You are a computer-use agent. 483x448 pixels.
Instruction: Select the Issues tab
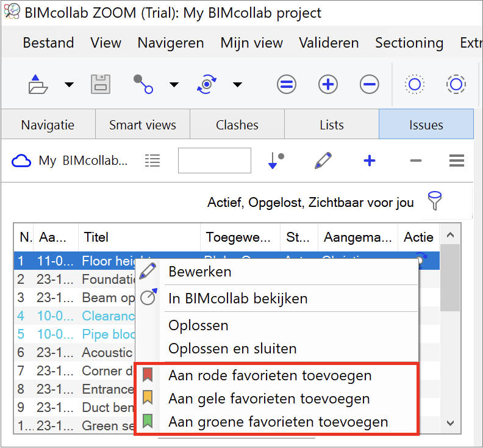click(x=426, y=125)
